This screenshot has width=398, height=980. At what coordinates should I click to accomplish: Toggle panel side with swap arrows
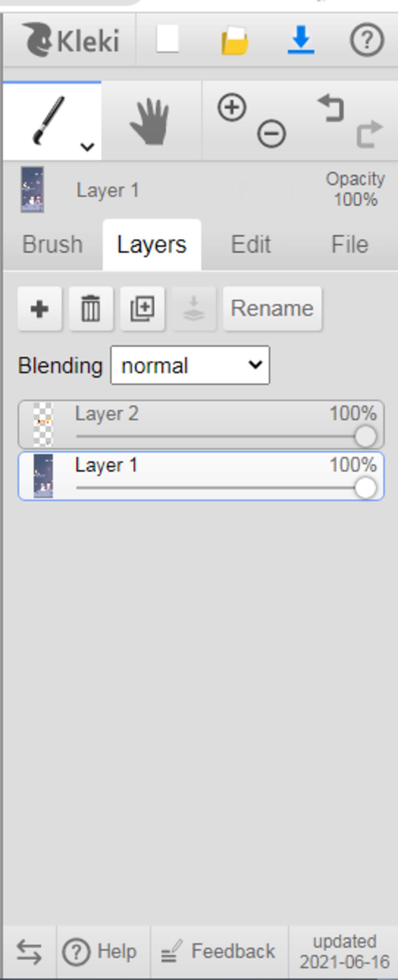(x=29, y=951)
